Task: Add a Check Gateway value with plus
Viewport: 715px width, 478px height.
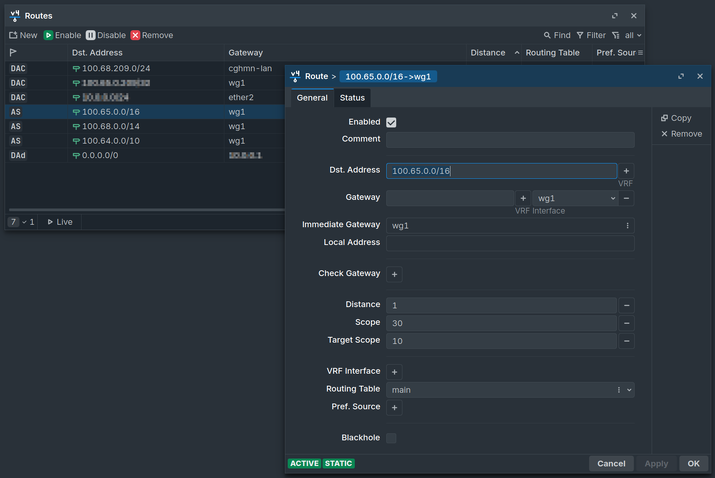Action: [394, 275]
